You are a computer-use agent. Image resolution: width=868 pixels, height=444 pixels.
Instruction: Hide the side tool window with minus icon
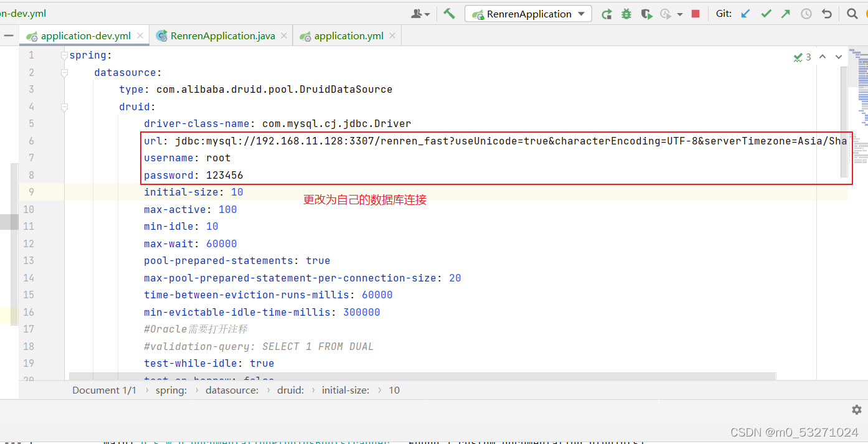[x=8, y=36]
